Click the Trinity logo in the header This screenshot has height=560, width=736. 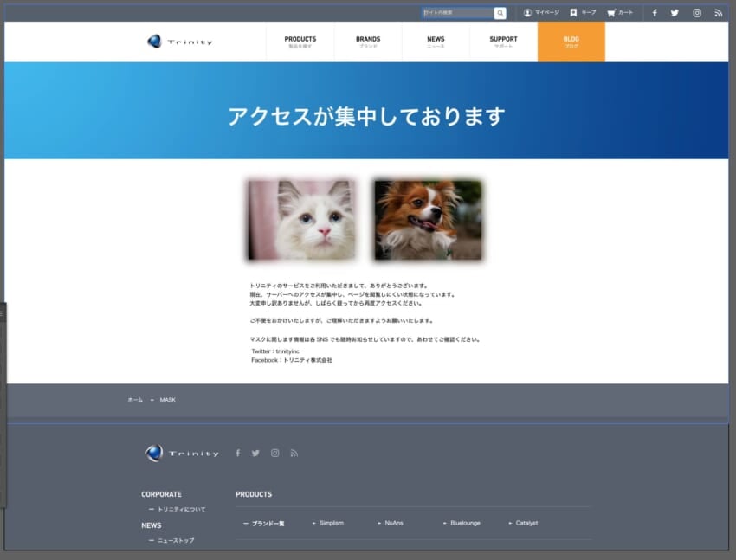click(179, 42)
